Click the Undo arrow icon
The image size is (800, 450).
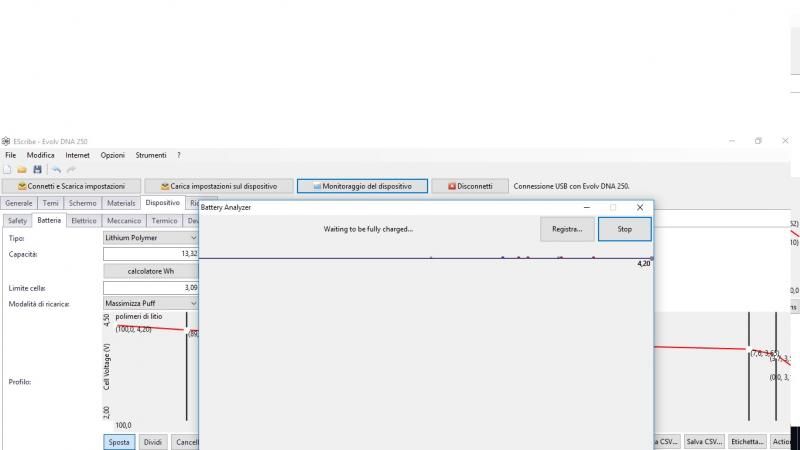click(57, 169)
